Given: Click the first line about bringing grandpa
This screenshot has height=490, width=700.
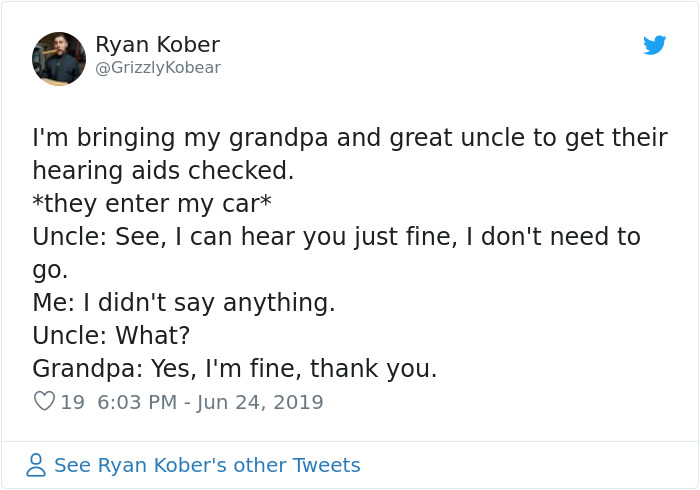Looking at the screenshot, I should 349,137.
